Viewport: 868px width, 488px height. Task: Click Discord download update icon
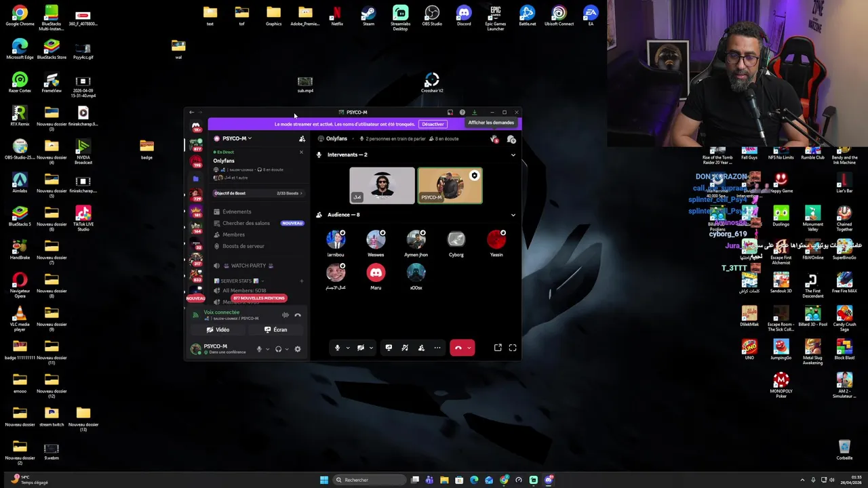474,113
